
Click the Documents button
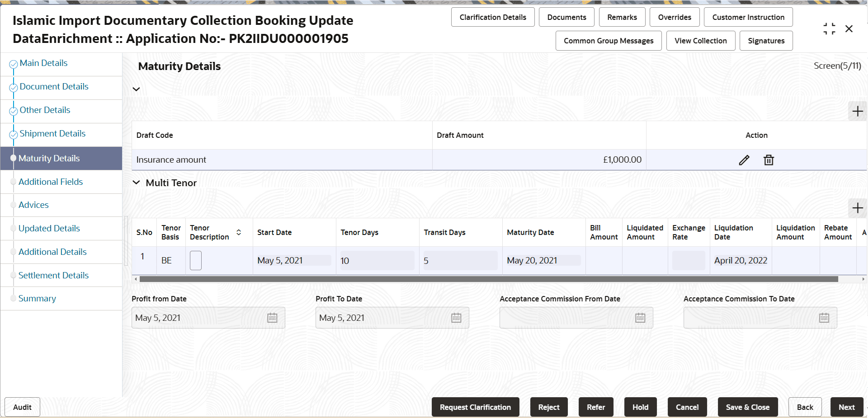pos(566,17)
